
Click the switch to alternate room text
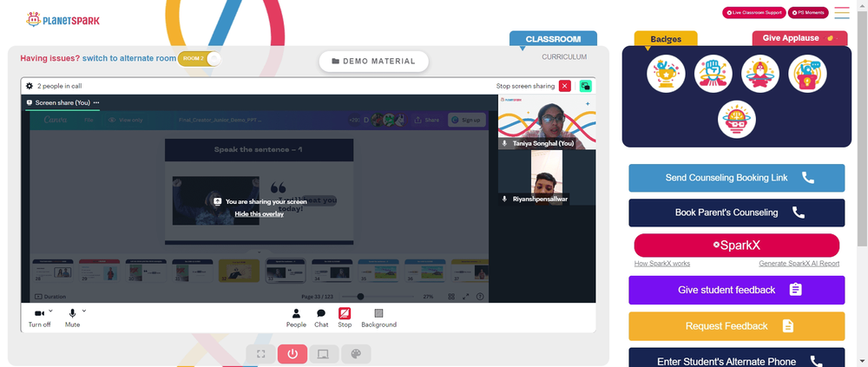pyautogui.click(x=129, y=58)
